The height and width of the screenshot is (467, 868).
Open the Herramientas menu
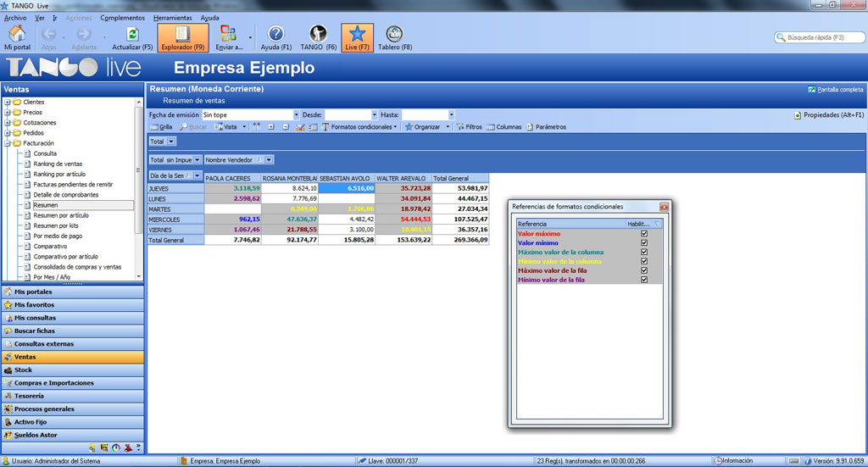click(173, 18)
